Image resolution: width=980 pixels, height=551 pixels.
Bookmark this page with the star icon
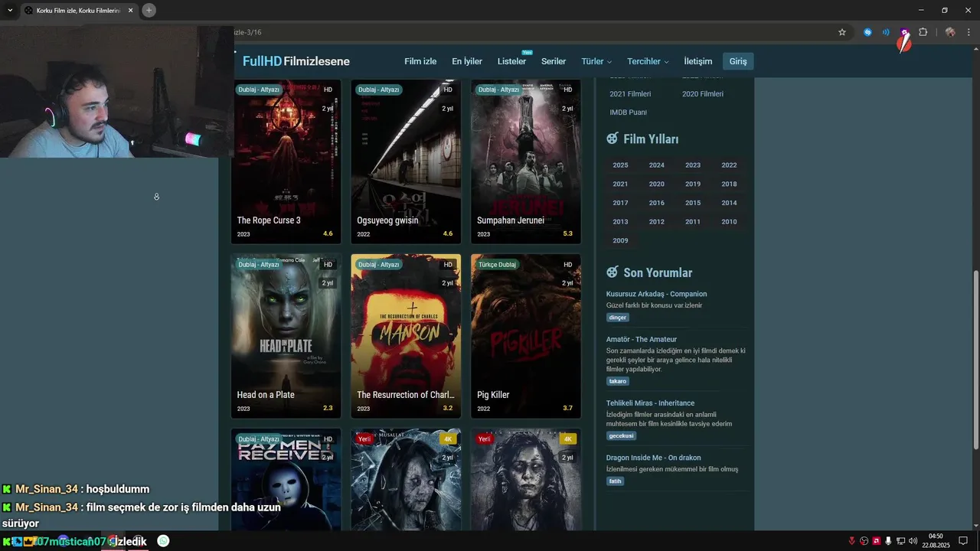[x=842, y=32]
